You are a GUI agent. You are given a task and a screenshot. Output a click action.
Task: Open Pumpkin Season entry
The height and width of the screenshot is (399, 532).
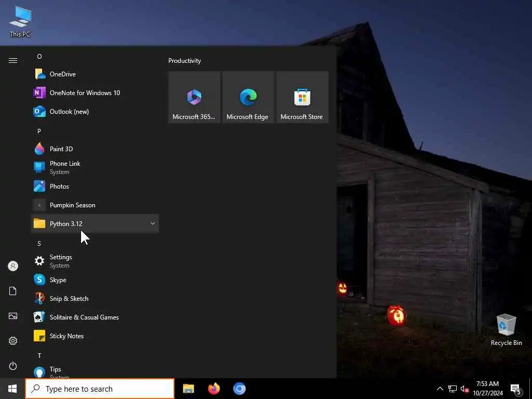click(95, 205)
